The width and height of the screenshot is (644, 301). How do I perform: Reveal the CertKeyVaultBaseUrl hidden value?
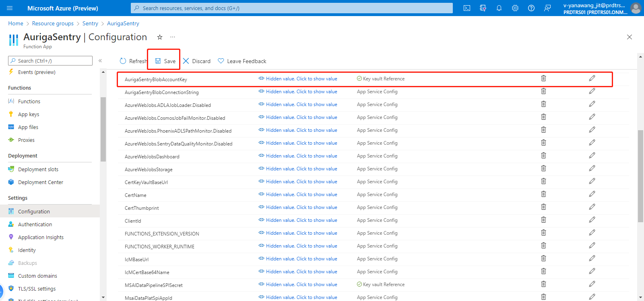[x=298, y=182]
